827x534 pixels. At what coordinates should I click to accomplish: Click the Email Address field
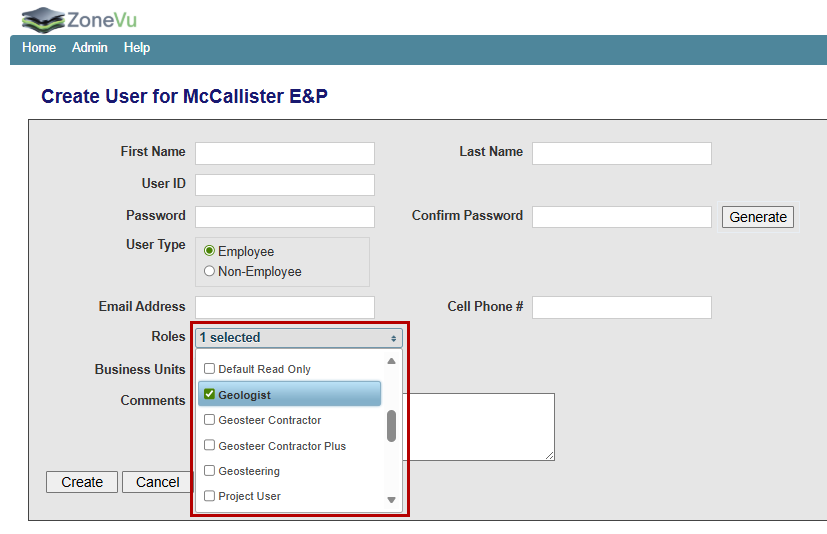coord(285,307)
